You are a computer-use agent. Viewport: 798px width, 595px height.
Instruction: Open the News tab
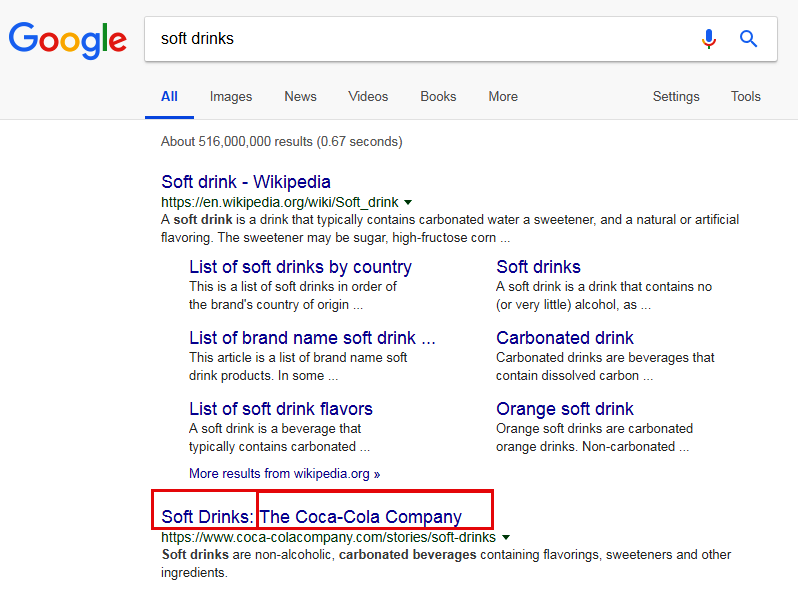[x=300, y=97]
